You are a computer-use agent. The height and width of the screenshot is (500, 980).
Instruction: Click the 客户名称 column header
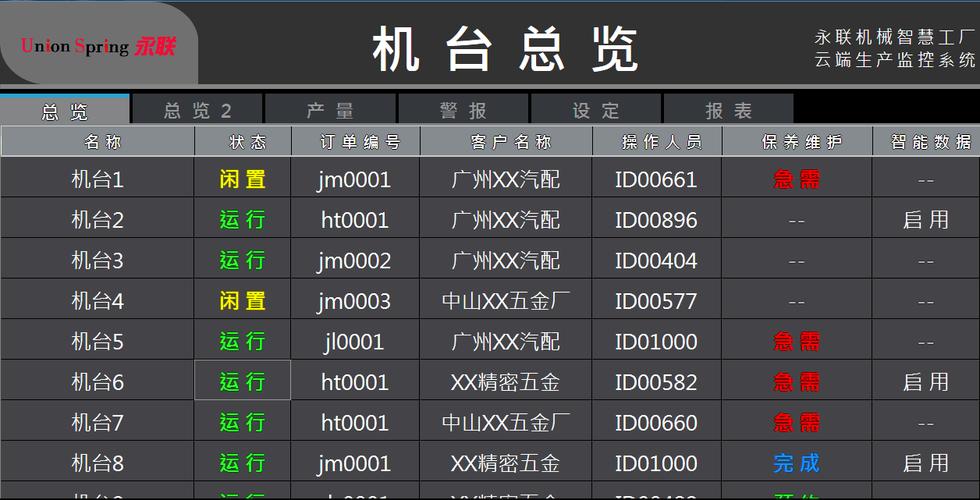[506, 141]
